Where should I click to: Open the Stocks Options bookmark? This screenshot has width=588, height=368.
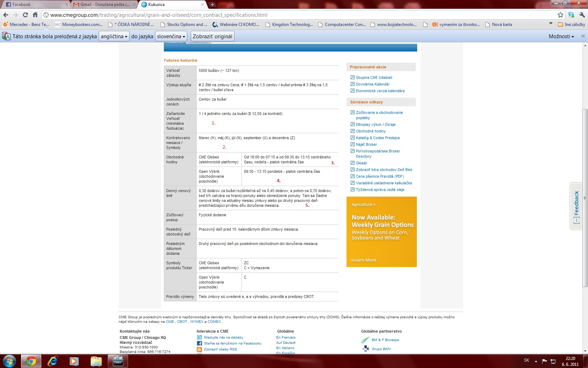pos(184,25)
